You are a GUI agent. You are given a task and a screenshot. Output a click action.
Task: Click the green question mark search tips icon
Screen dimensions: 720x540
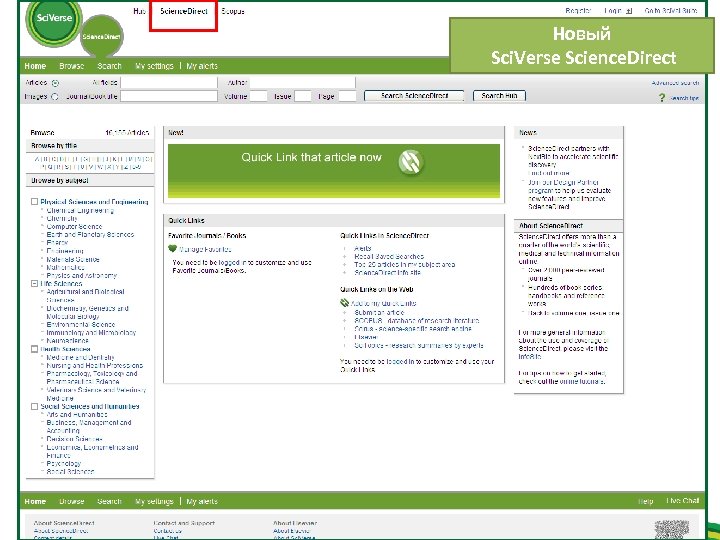662,98
